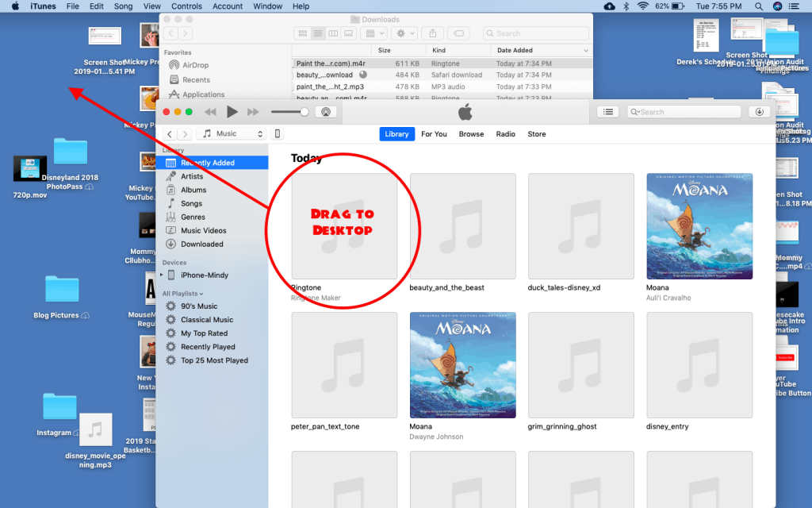Switch to the Browse tab
Screen dimensions: 812x508
pos(471,133)
